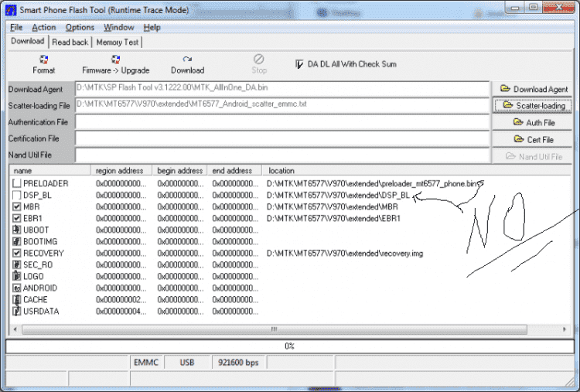Click the horizontal scrollbar thumb of partition list

[274, 329]
